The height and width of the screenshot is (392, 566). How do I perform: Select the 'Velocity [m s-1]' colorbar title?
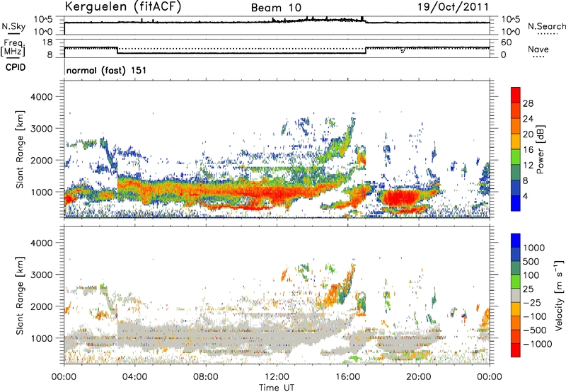[x=559, y=295]
